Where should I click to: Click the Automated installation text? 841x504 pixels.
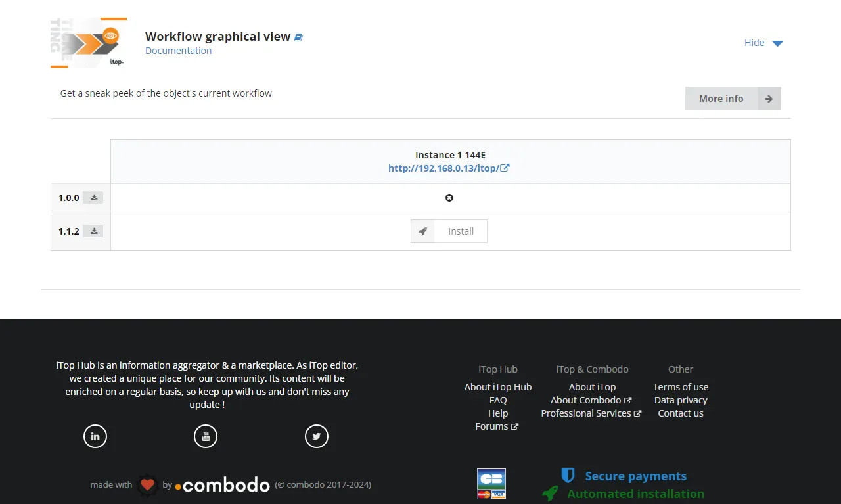(x=636, y=494)
